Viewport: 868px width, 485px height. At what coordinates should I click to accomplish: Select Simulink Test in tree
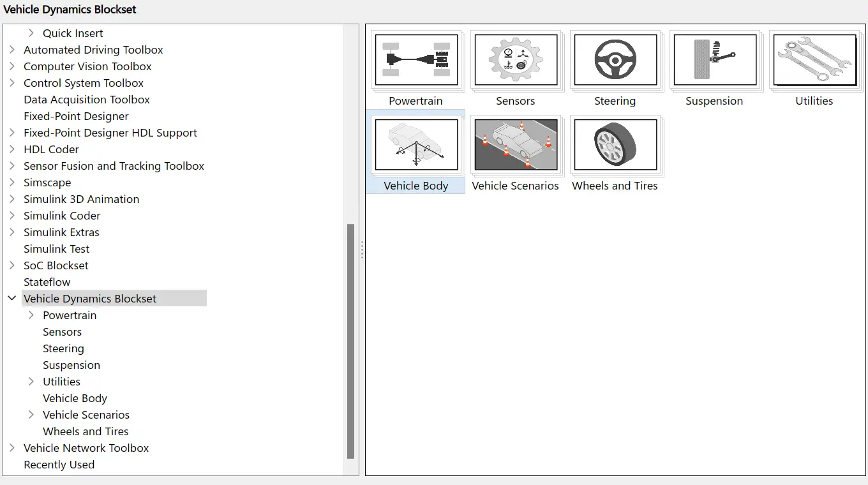coord(56,249)
